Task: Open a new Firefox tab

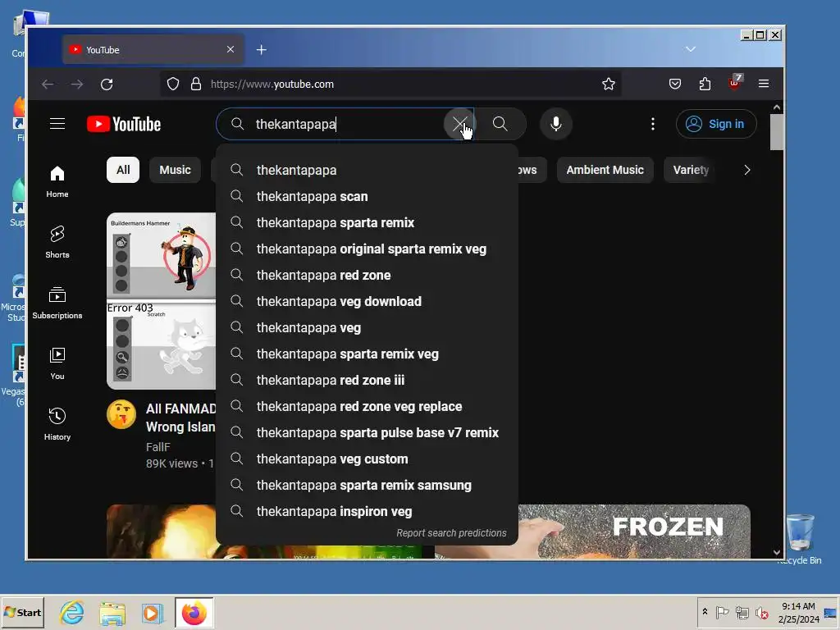Action: click(262, 50)
